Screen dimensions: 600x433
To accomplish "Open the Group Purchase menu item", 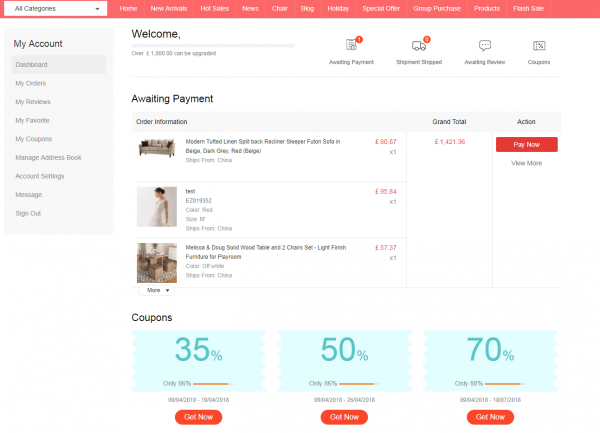I will click(436, 8).
